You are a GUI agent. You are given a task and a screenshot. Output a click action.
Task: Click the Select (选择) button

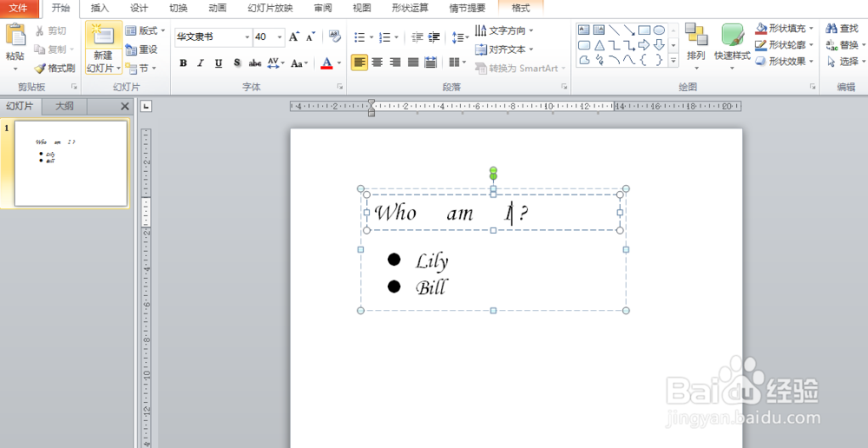coord(845,62)
